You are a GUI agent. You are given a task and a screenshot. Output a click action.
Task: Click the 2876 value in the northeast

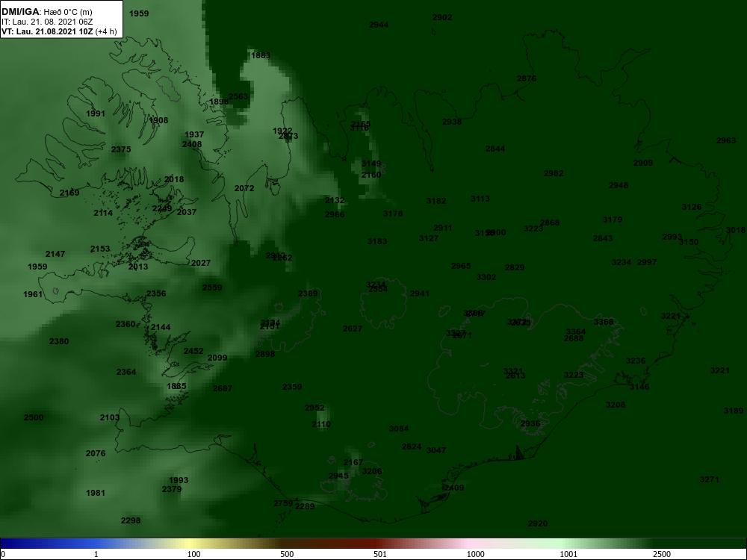(x=527, y=78)
